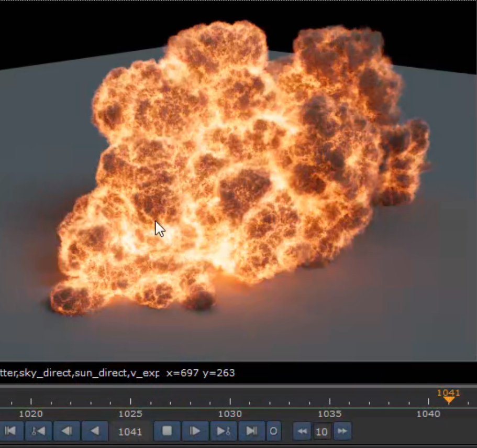Toggle the O playback mode button
477x448 pixels.
273,431
